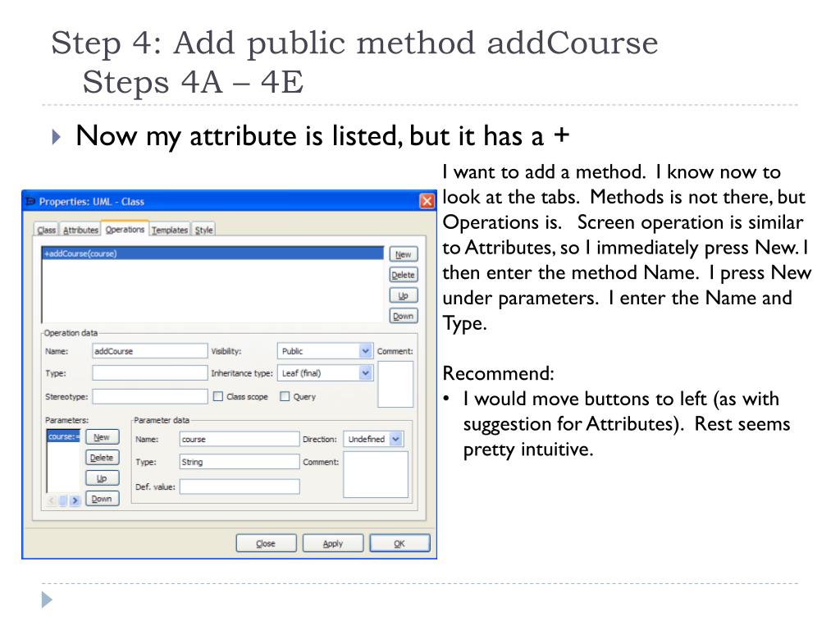Click New beside the operations list

(x=404, y=254)
